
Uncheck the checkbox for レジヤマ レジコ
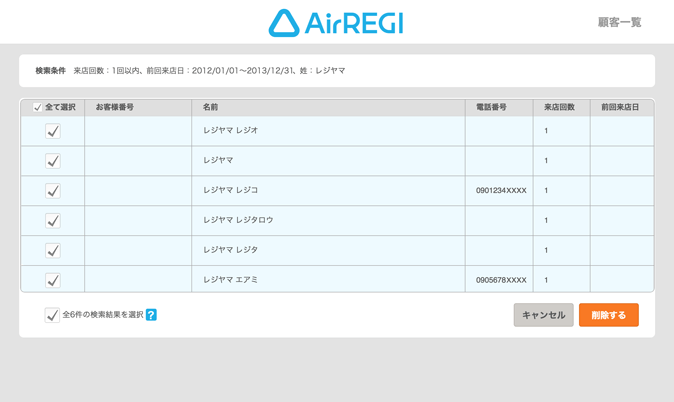tap(53, 190)
